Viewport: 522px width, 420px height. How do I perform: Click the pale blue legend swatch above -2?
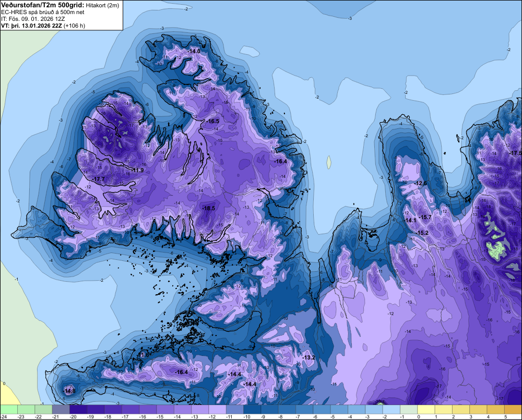pyautogui.click(x=391, y=409)
